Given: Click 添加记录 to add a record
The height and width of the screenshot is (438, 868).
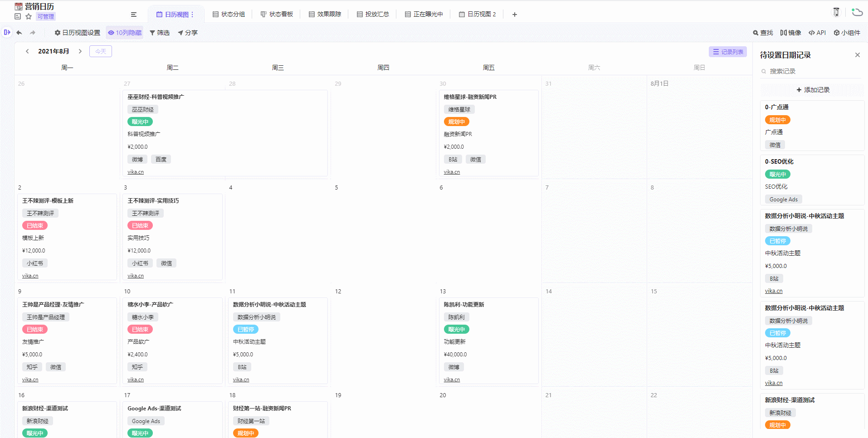Looking at the screenshot, I should [813, 90].
